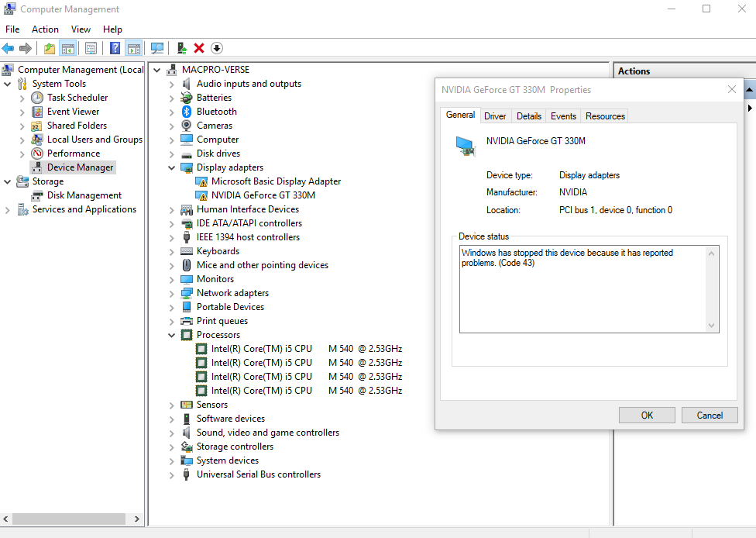Click the Properties toolbar icon
The width and height of the screenshot is (756, 538).
point(91,48)
